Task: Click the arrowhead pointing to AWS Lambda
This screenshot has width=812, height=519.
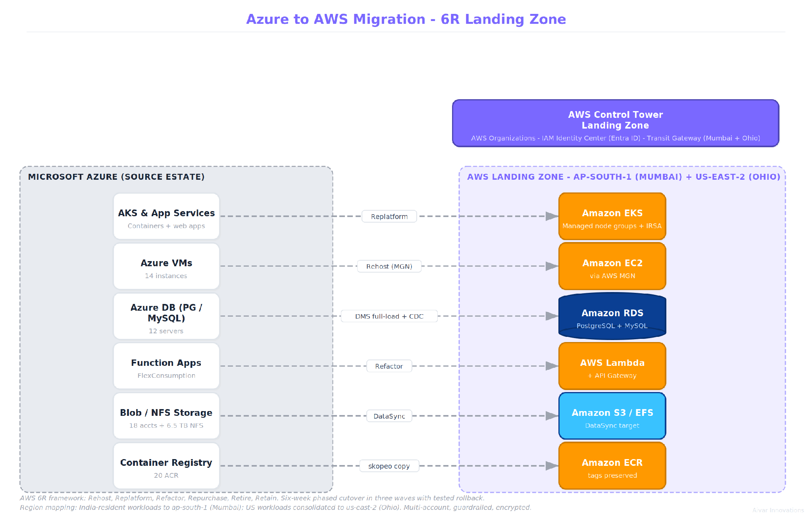Action: click(x=552, y=366)
